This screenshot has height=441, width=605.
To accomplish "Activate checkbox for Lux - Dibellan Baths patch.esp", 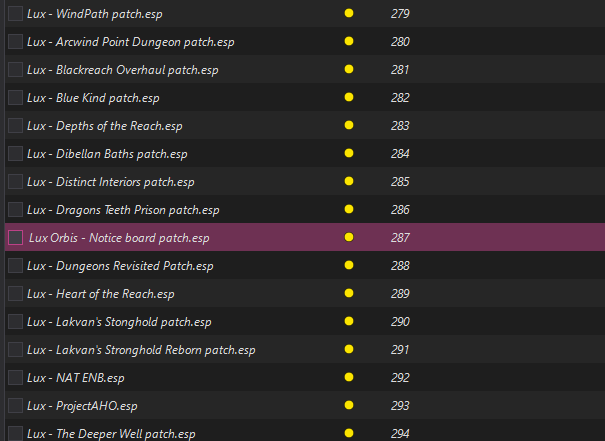I will point(15,154).
